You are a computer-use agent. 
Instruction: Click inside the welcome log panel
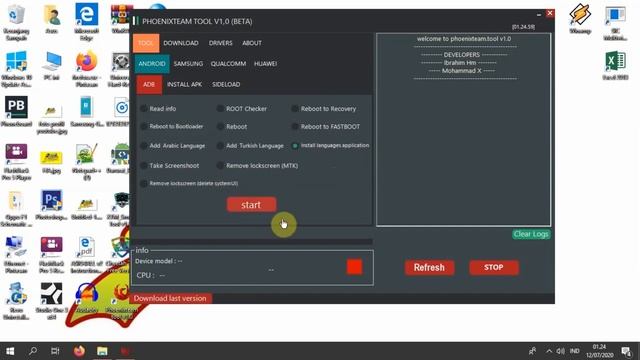[464, 130]
